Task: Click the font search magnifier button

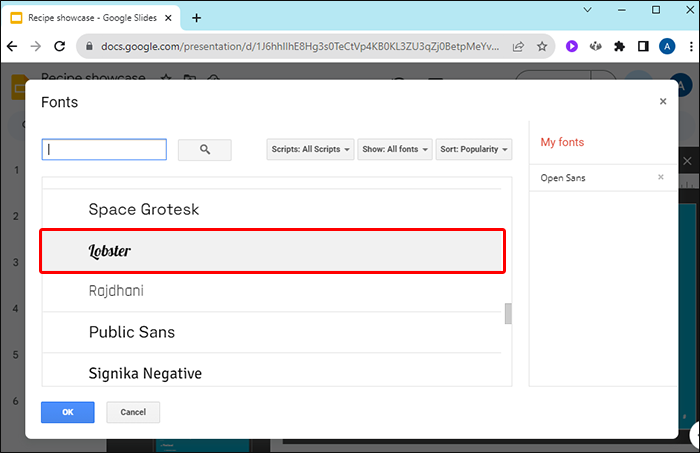Action: pos(204,150)
